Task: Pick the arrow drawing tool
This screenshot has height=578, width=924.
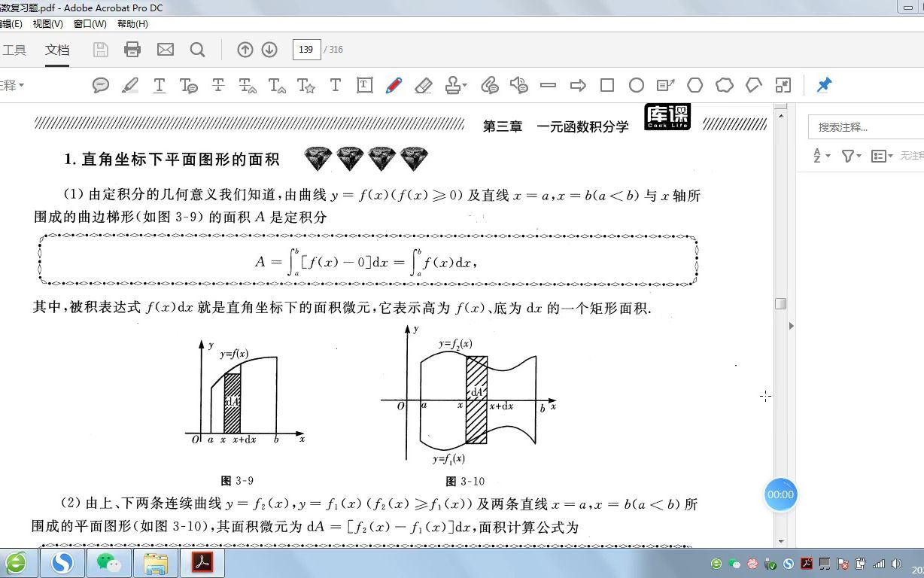Action: [578, 85]
